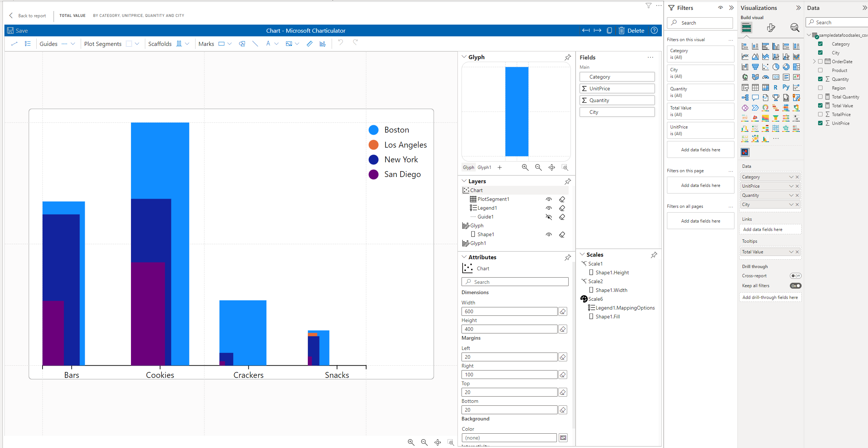Select the line mark tool
Image resolution: width=868 pixels, height=448 pixels.
click(x=255, y=44)
